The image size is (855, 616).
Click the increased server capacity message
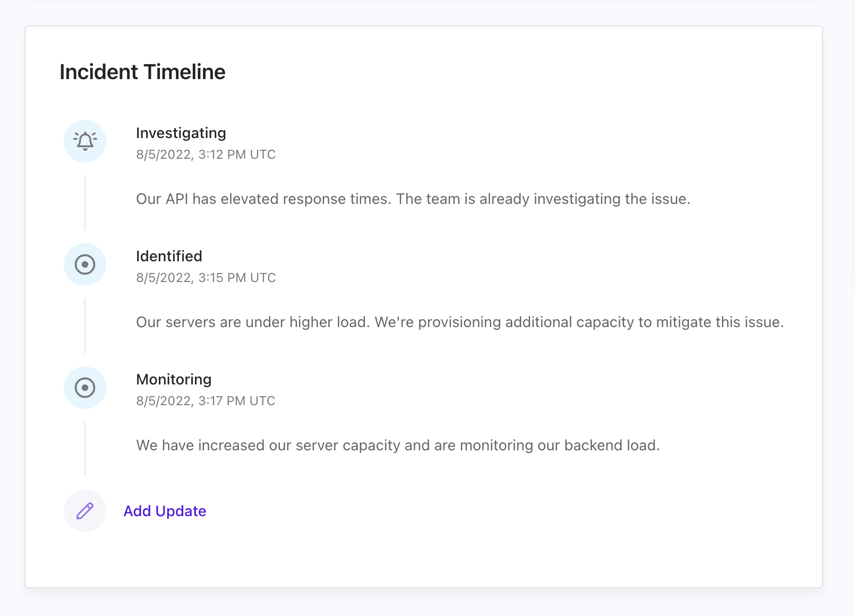pos(398,446)
